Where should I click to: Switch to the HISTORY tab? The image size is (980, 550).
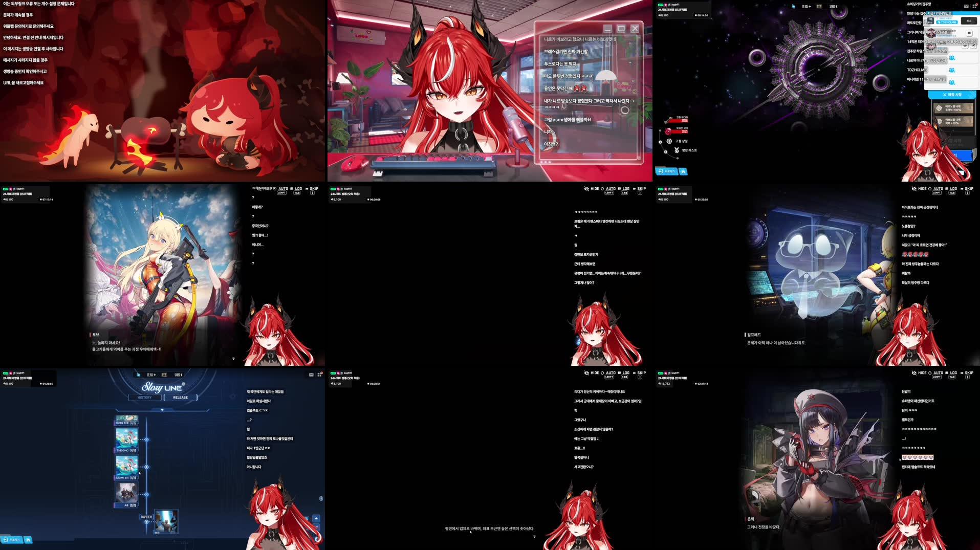[144, 398]
